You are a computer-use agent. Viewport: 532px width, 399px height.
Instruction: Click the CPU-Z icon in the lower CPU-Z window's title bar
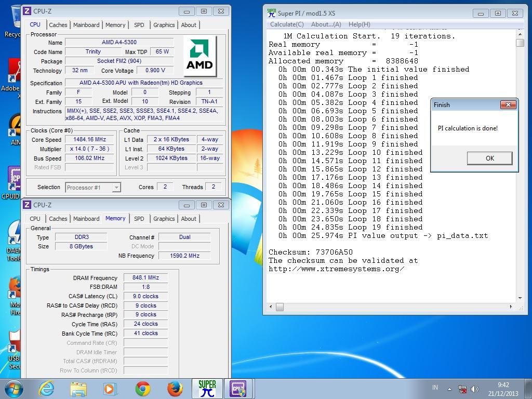pyautogui.click(x=27, y=205)
